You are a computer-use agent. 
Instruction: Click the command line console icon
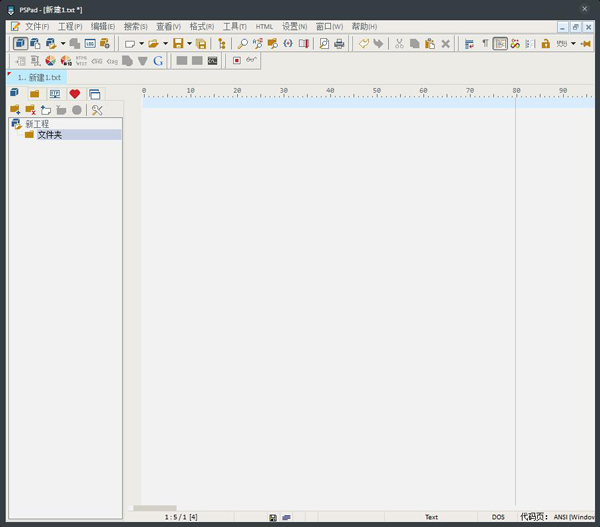click(x=212, y=60)
